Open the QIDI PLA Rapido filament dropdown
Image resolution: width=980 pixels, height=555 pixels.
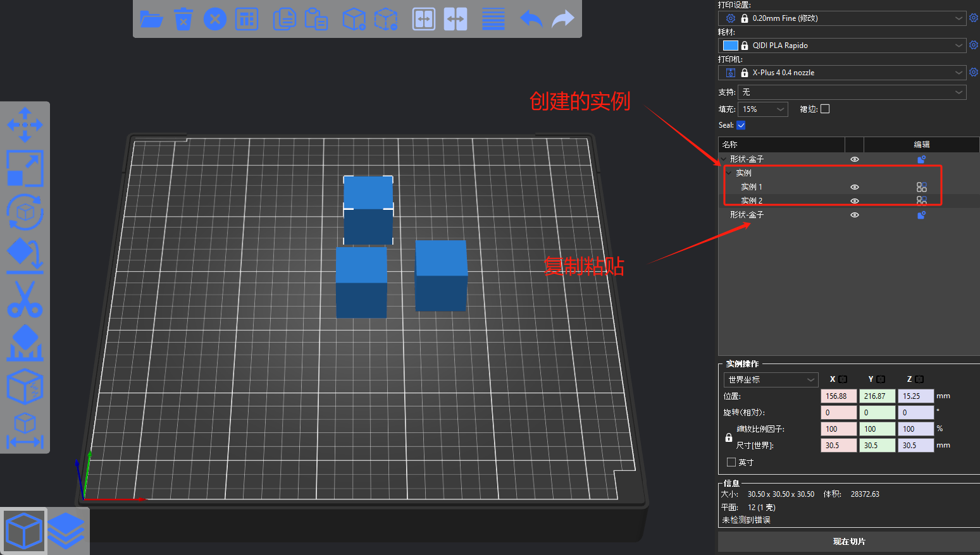click(842, 46)
